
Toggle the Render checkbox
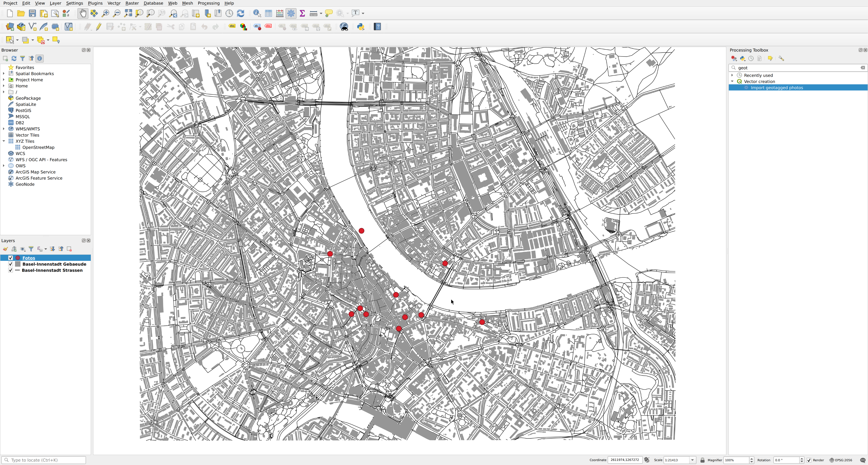809,460
